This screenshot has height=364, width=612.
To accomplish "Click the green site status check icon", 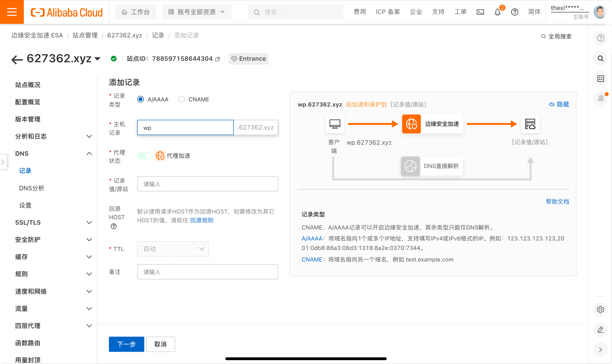I will [114, 59].
